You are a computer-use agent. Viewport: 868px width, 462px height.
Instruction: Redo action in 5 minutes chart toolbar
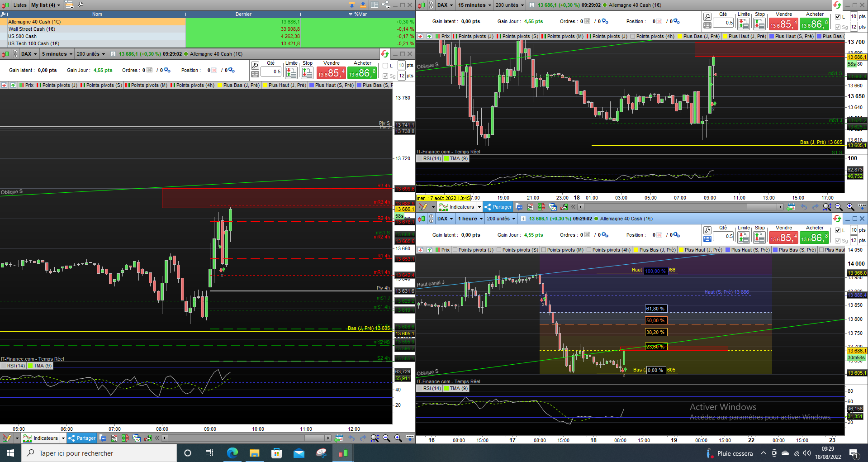pos(363,438)
